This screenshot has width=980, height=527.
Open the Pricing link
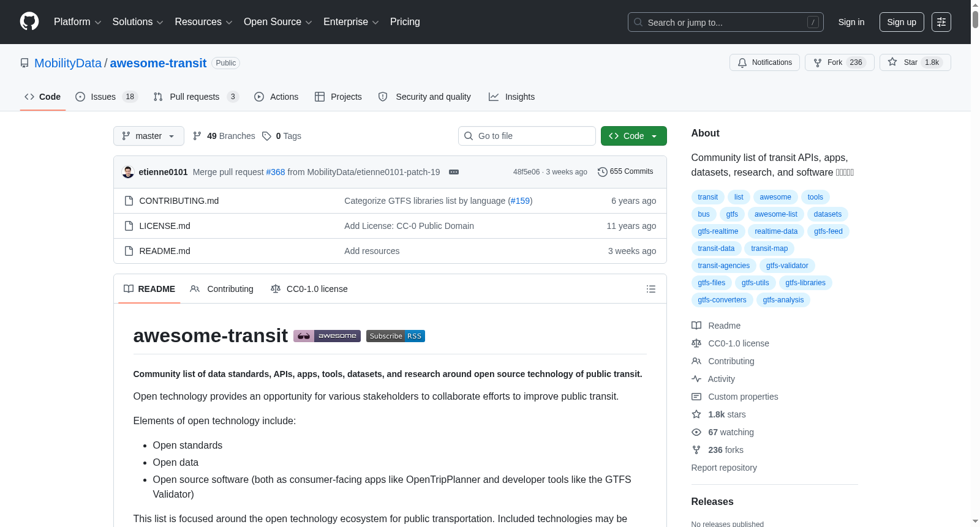pyautogui.click(x=405, y=22)
